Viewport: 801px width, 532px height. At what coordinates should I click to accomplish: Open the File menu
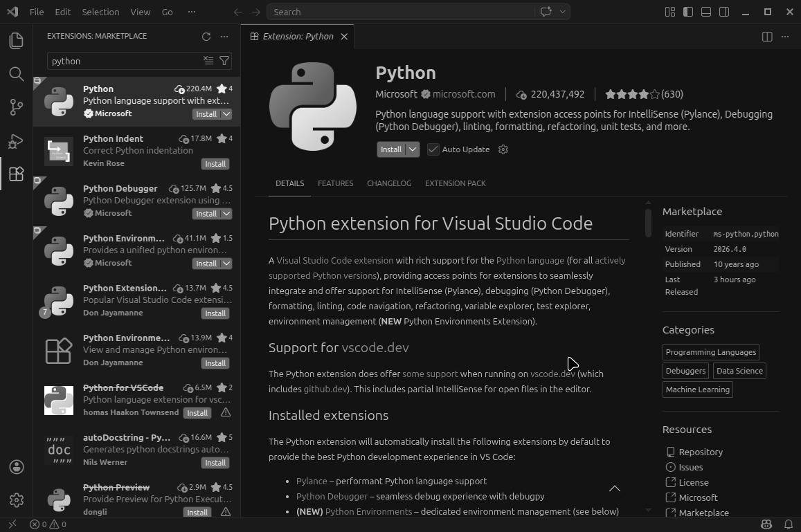click(37, 12)
